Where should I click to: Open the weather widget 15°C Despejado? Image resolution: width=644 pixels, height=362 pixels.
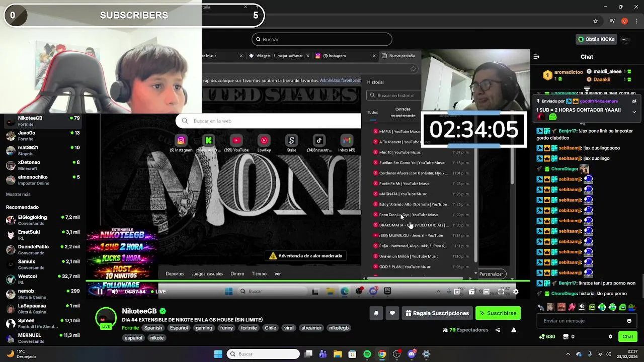pyautogui.click(x=21, y=354)
